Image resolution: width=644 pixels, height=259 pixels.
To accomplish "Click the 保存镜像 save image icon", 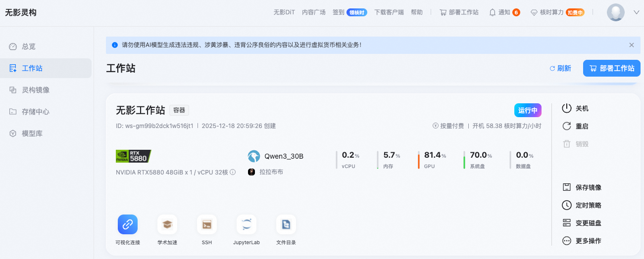I will coord(567,187).
